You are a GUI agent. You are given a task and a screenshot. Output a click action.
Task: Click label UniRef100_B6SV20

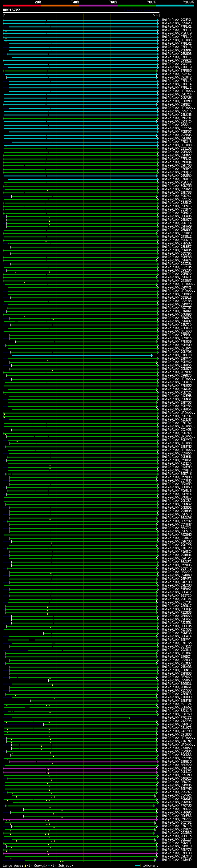[176, 765]
